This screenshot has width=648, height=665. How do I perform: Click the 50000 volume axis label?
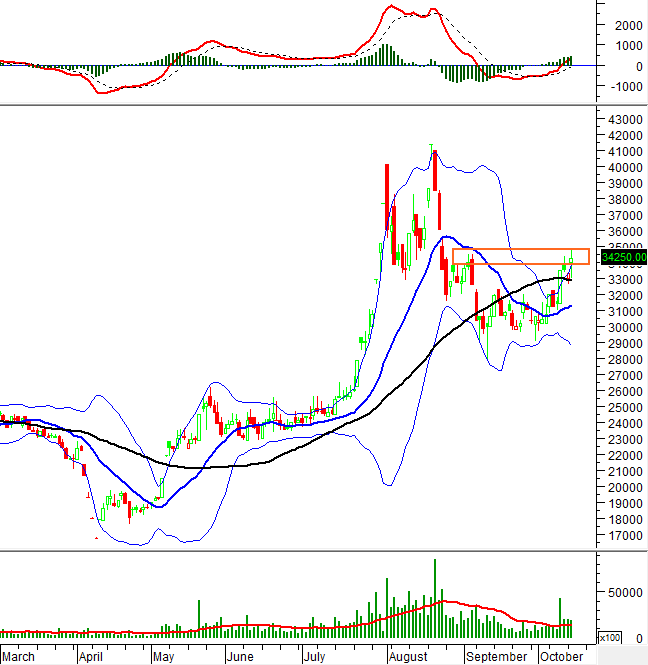tap(622, 591)
